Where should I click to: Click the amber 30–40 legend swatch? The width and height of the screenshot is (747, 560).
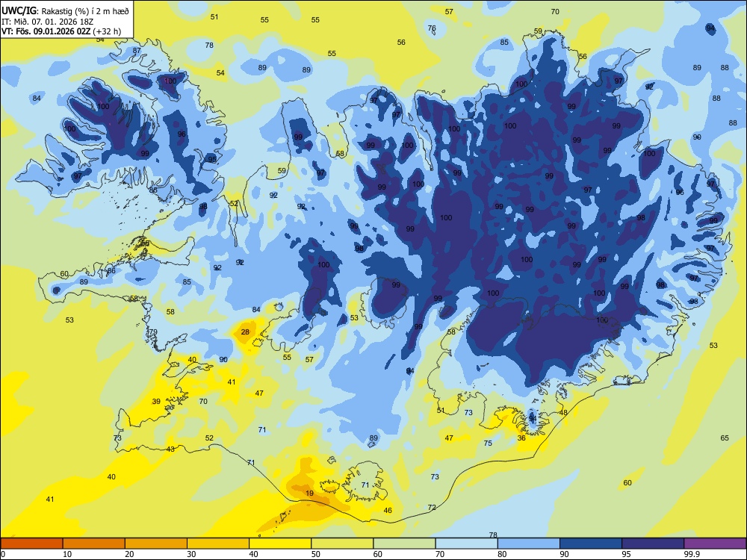coord(218,544)
